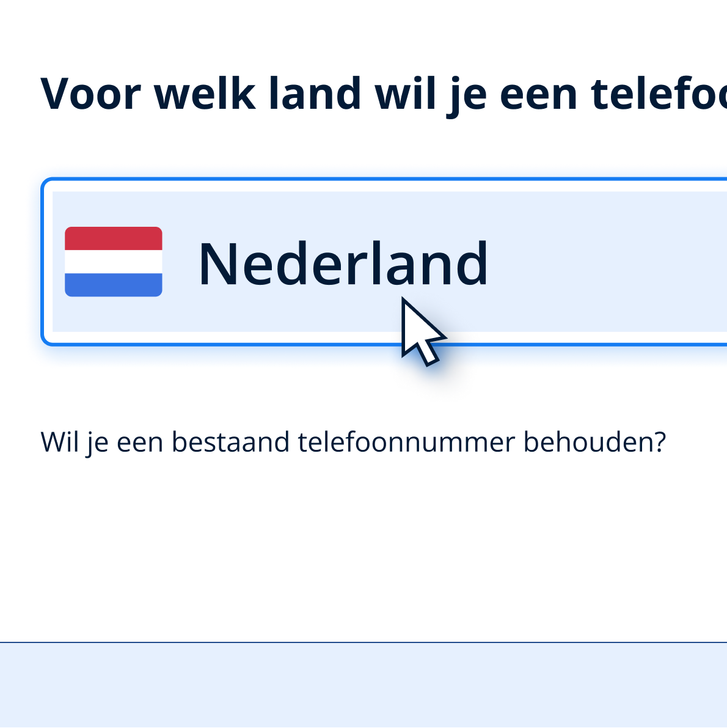The image size is (727, 728).
Task: Click the white stripe of the flag
Action: (x=114, y=262)
